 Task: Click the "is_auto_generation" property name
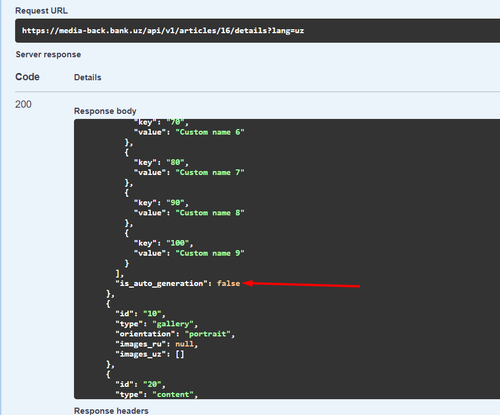click(x=161, y=284)
